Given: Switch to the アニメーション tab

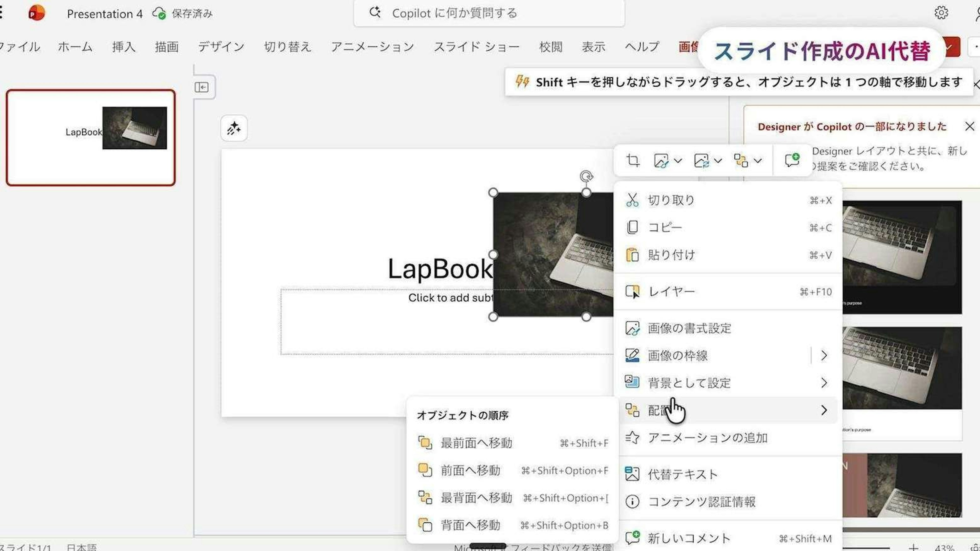Looking at the screenshot, I should point(372,47).
